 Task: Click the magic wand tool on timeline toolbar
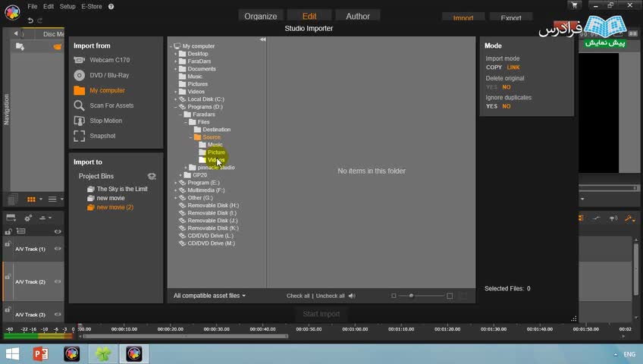pos(629,218)
